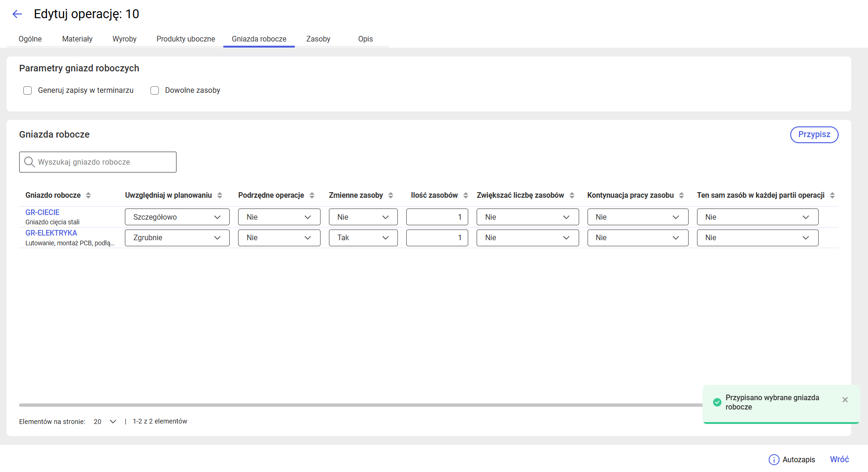Sort by Podrzędne operacje column
Viewport: 868px width, 472px height.
[312, 195]
